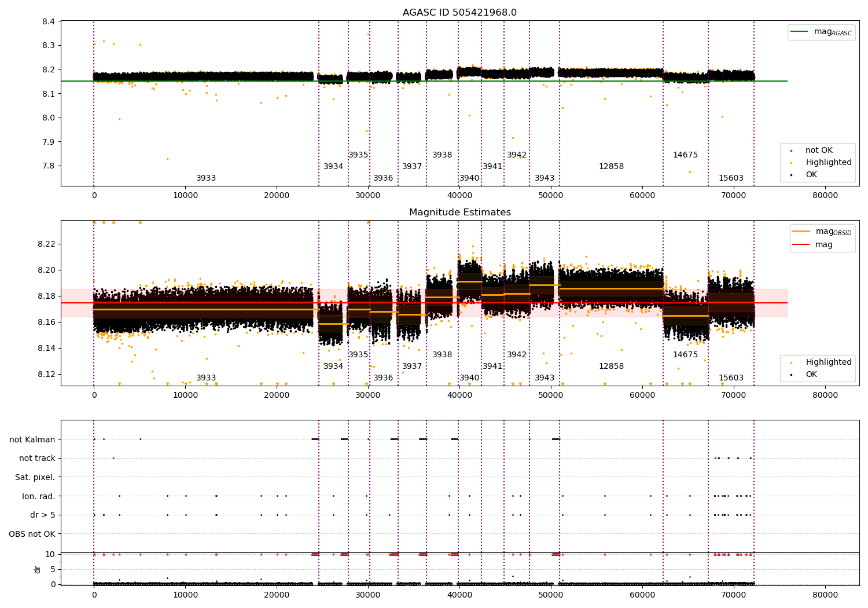Click obsid label 12858 in the Magnitude Estimates plot
The height and width of the screenshot is (608, 868).
(611, 366)
